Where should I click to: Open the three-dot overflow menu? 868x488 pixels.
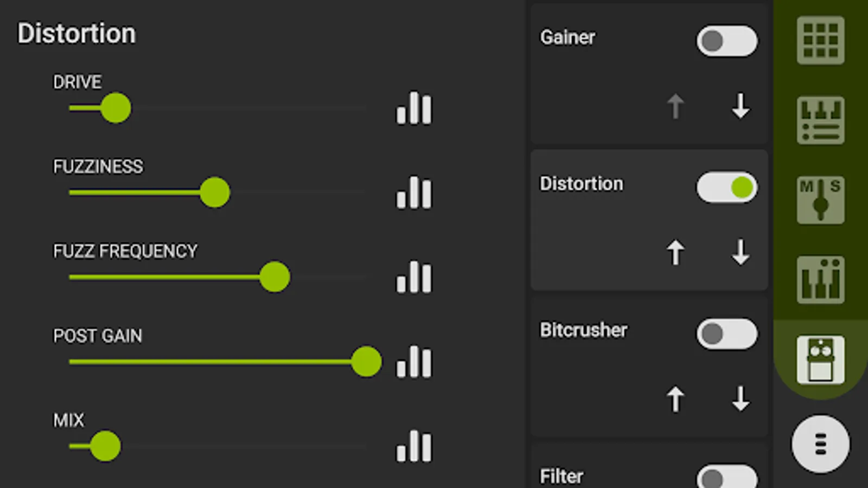click(x=820, y=444)
